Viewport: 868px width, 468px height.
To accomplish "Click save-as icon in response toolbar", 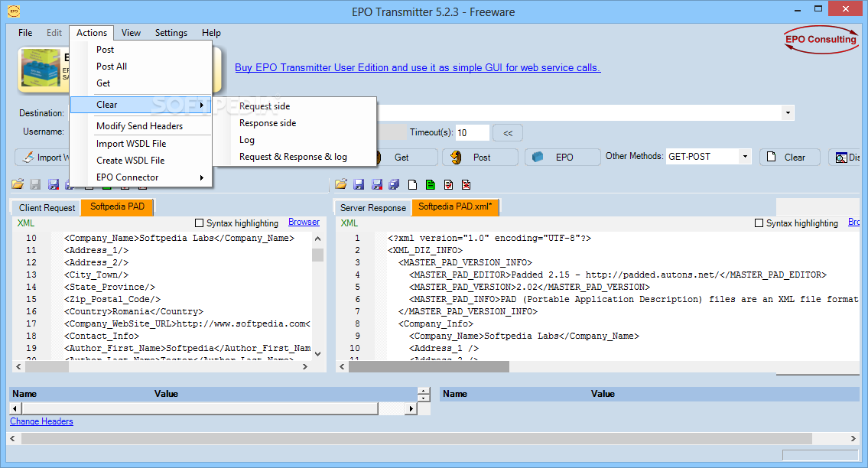I will (377, 184).
